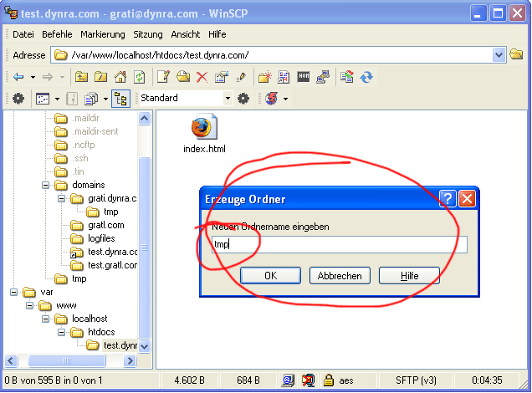The width and height of the screenshot is (532, 393).
Task: Refresh the directory listing
Action: pyautogui.click(x=139, y=77)
